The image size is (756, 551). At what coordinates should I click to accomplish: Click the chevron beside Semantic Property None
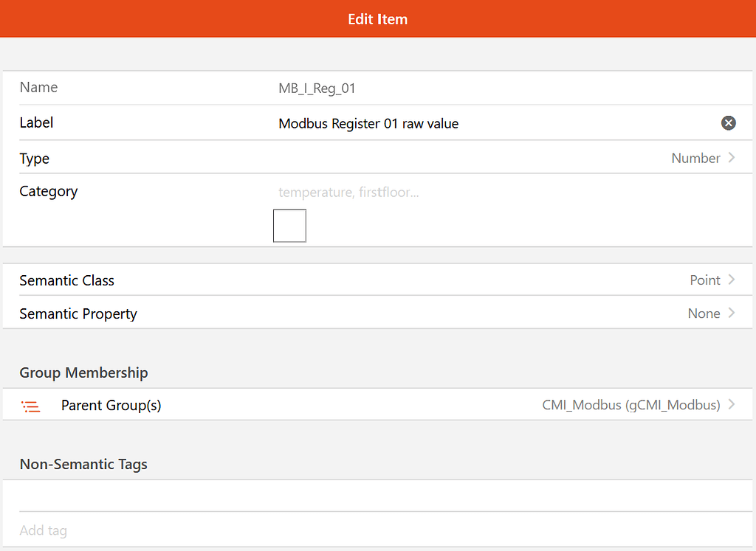point(732,313)
